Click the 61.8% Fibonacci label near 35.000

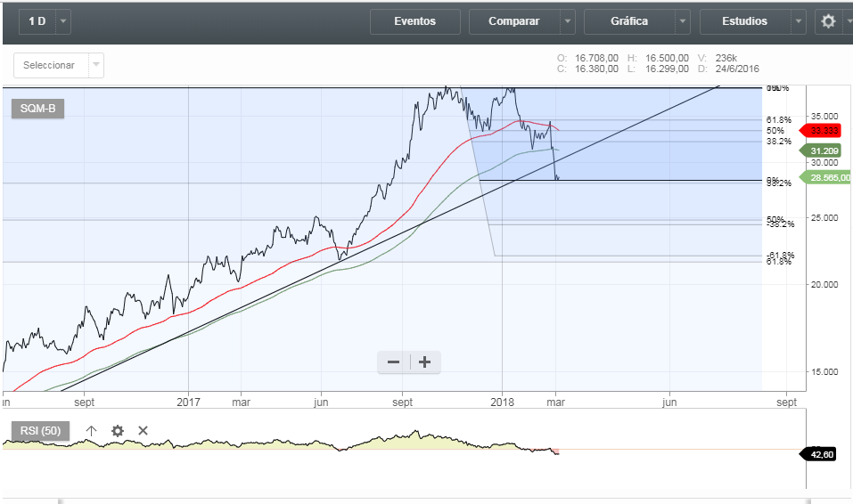pos(779,119)
